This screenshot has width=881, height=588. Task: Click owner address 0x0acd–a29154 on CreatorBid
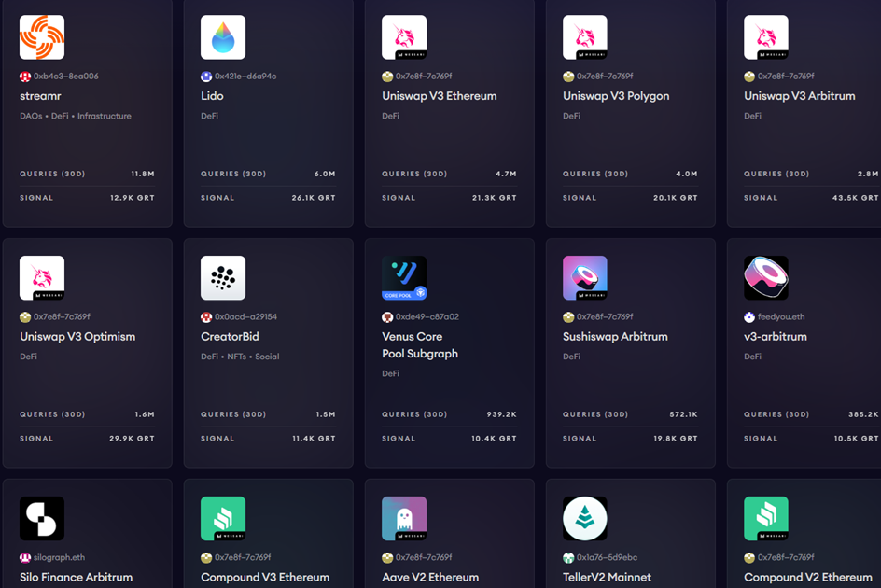point(245,317)
